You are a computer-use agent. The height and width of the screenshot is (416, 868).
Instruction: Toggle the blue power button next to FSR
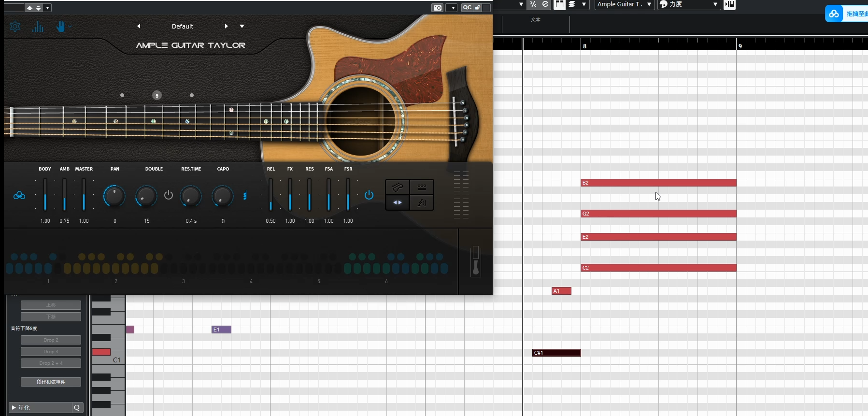coord(369,195)
